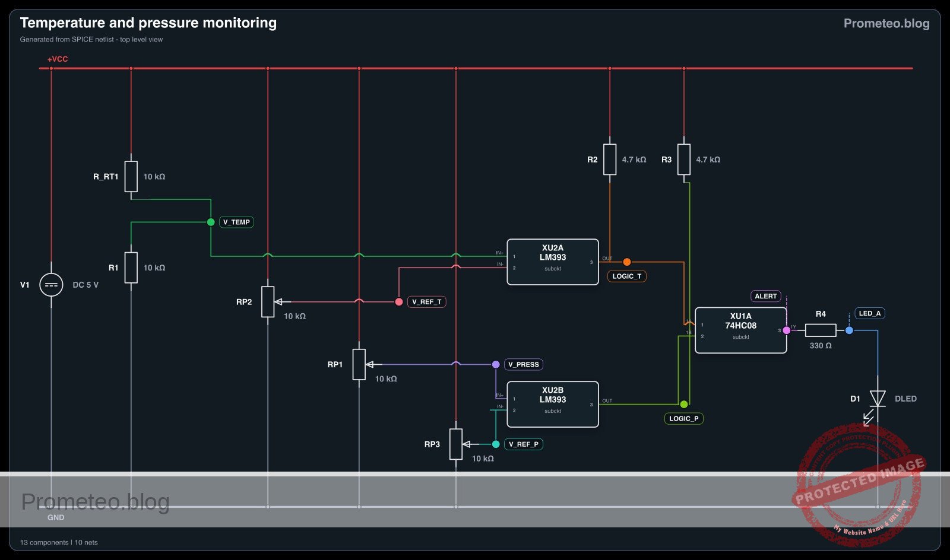Click the purple V_PRESS net node dot
950x560 pixels.
point(496,364)
